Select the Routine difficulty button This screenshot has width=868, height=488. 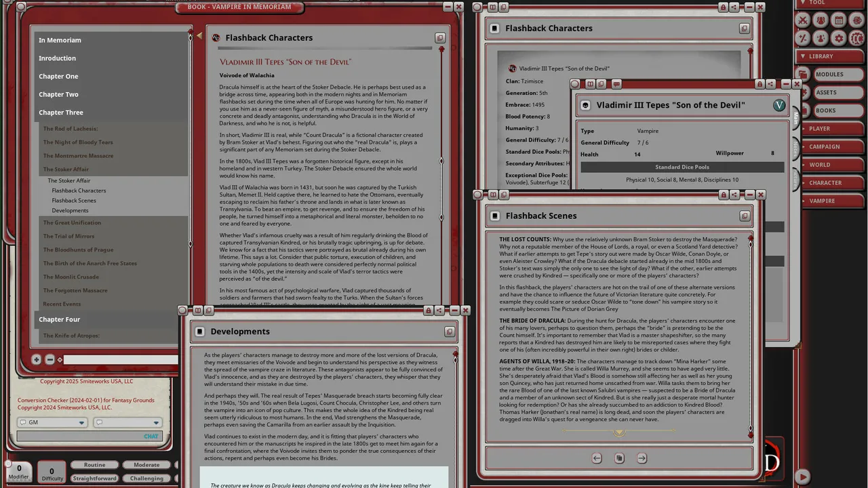(94, 465)
